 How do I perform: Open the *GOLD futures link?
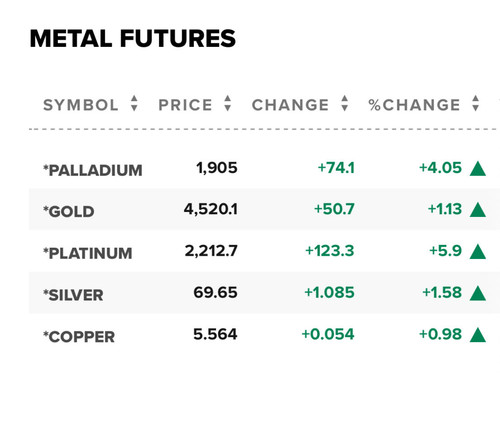[x=69, y=212]
